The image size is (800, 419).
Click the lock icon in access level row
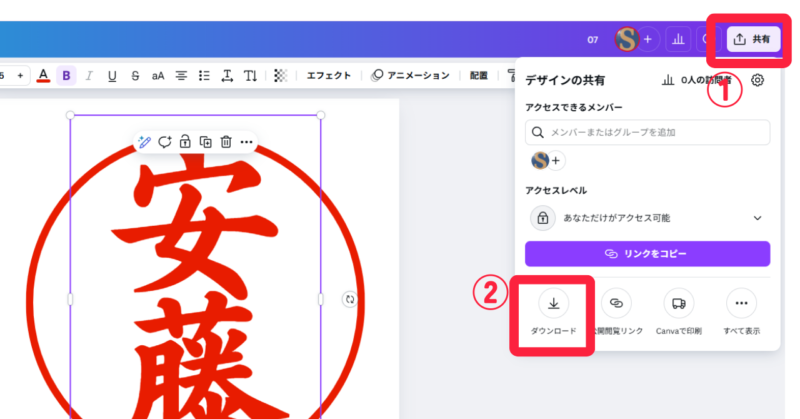542,218
